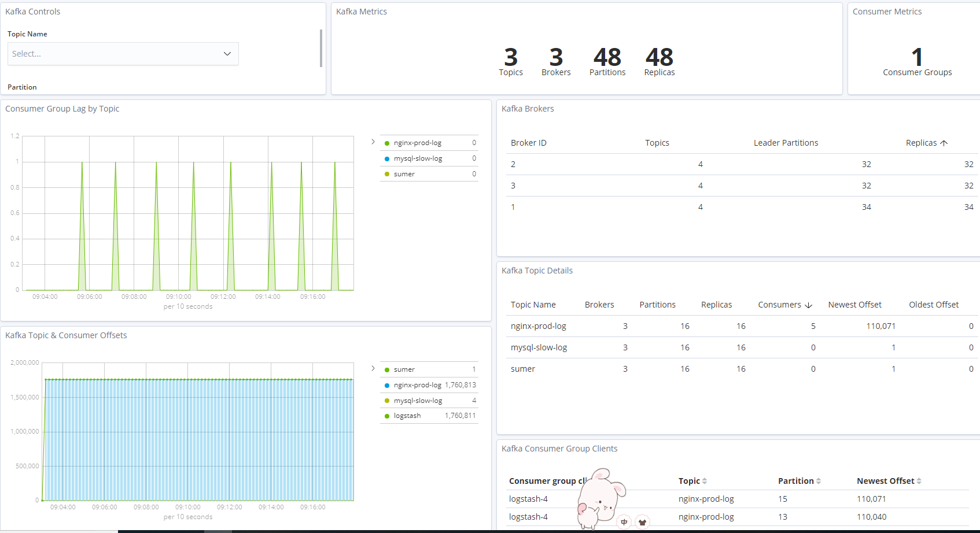Viewport: 980px width, 533px height.
Task: Click the Leader Partitions column header
Action: [786, 143]
